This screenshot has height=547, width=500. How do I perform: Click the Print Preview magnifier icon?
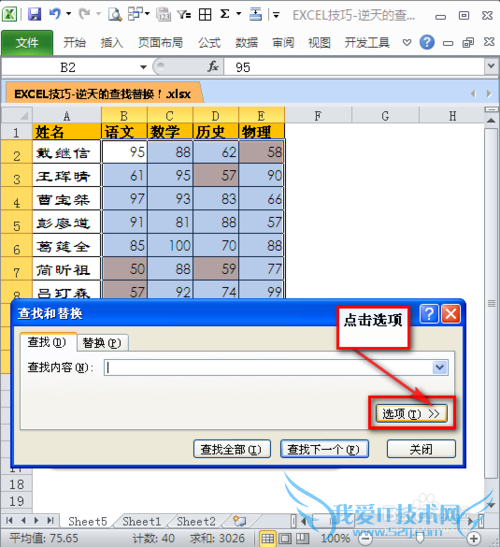(x=115, y=15)
